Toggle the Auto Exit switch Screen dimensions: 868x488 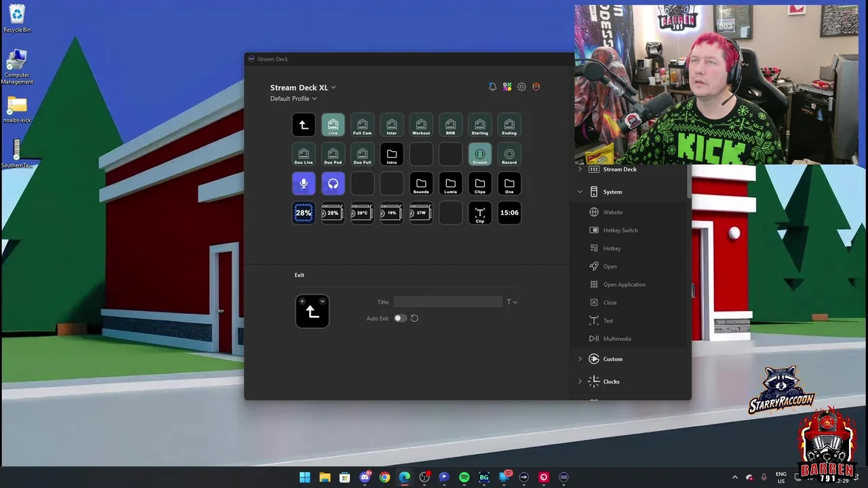[x=400, y=318]
